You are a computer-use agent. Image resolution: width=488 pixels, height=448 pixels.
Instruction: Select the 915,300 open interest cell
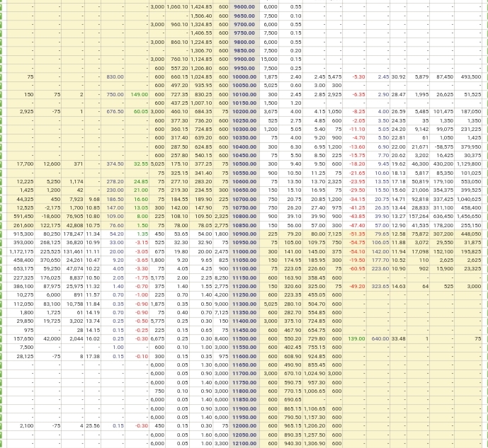(23, 234)
